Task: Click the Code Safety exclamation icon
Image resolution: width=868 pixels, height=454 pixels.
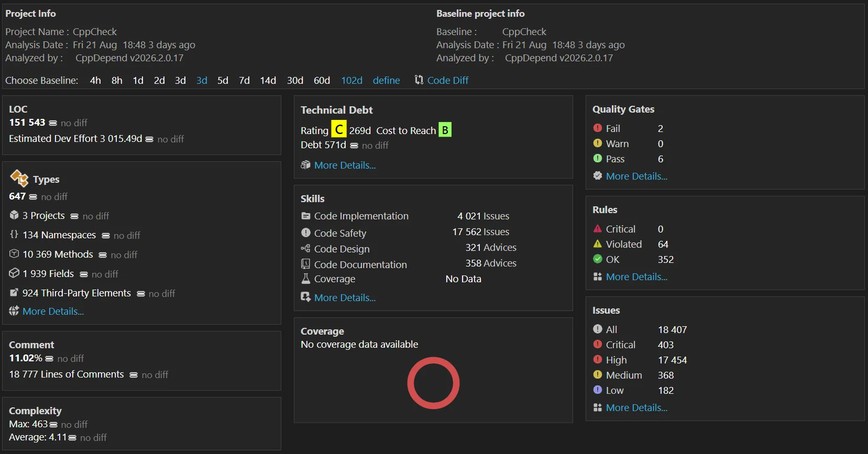Action: tap(306, 232)
